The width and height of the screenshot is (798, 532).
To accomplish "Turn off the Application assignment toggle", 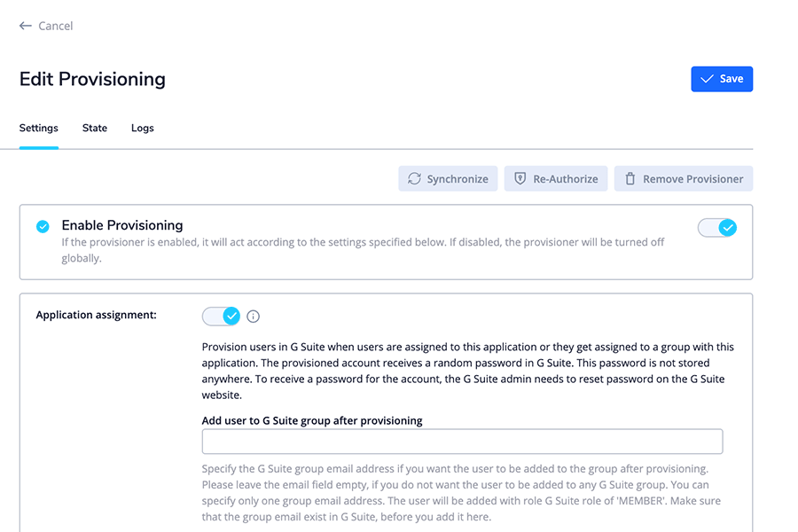I will [x=222, y=316].
